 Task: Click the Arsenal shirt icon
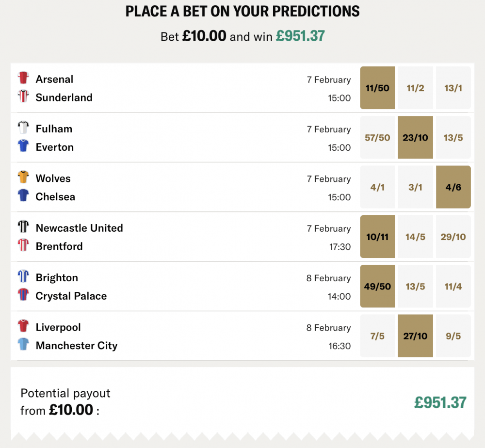(x=24, y=79)
